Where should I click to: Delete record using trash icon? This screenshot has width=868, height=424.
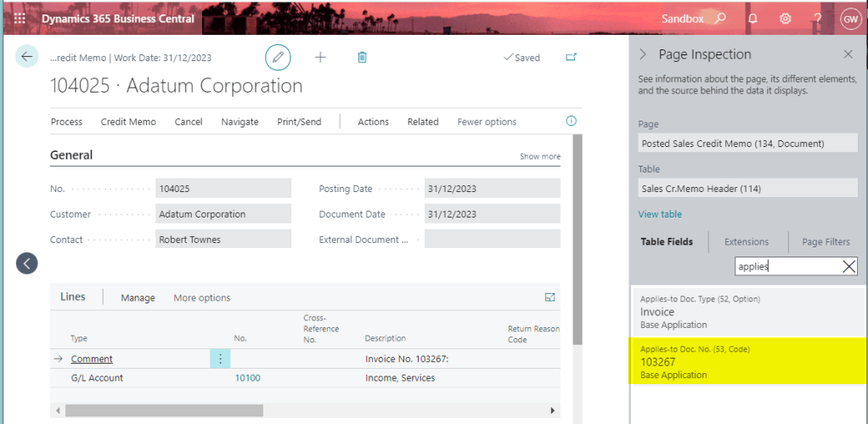click(x=363, y=57)
